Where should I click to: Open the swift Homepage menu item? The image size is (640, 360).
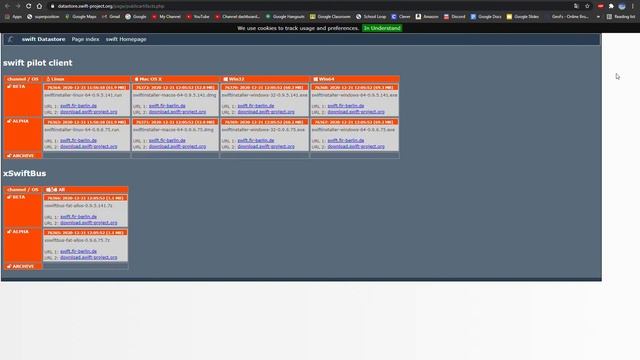tap(126, 39)
